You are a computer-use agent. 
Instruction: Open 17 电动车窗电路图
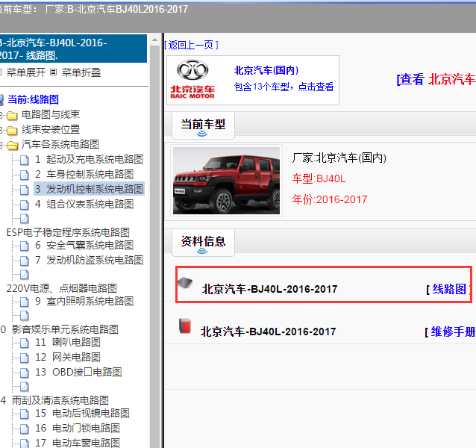78,443
